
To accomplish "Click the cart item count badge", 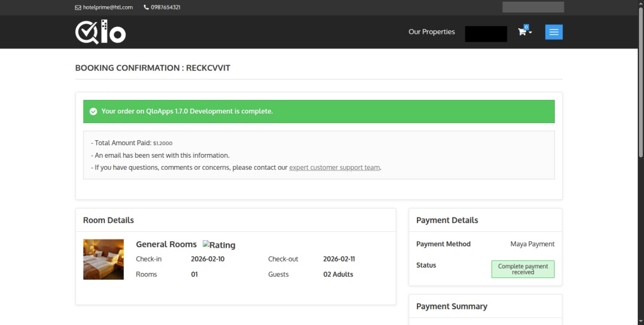I will pyautogui.click(x=526, y=27).
